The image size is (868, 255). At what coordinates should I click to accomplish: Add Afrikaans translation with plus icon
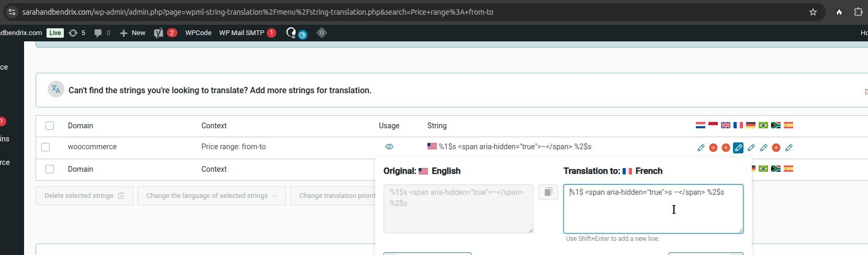point(776,148)
